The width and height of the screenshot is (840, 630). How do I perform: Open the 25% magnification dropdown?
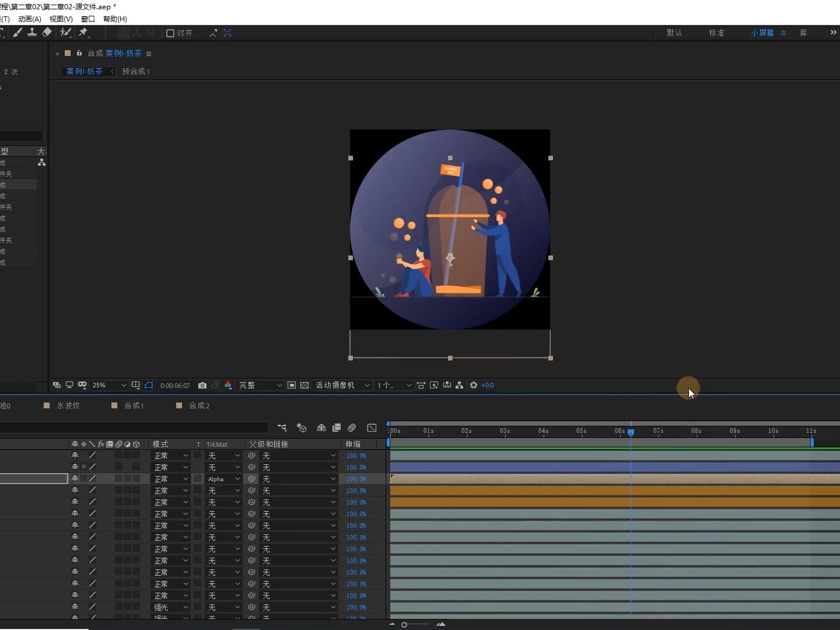[x=109, y=385]
